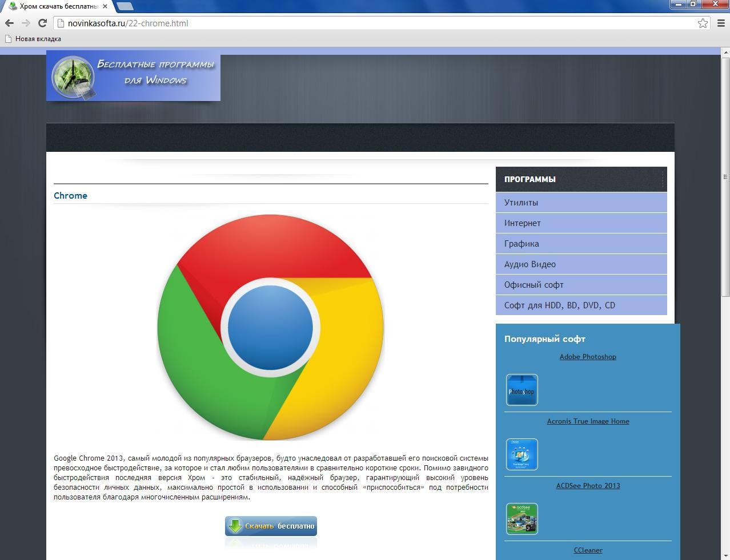Image resolution: width=730 pixels, height=560 pixels.
Task: Bookmark this page with the star icon
Action: click(703, 23)
